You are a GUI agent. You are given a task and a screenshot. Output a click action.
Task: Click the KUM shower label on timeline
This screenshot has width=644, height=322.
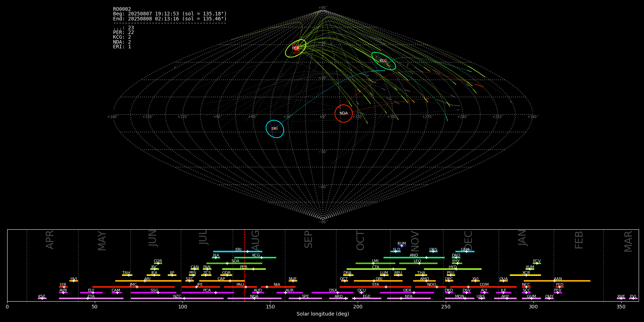coord(402,244)
